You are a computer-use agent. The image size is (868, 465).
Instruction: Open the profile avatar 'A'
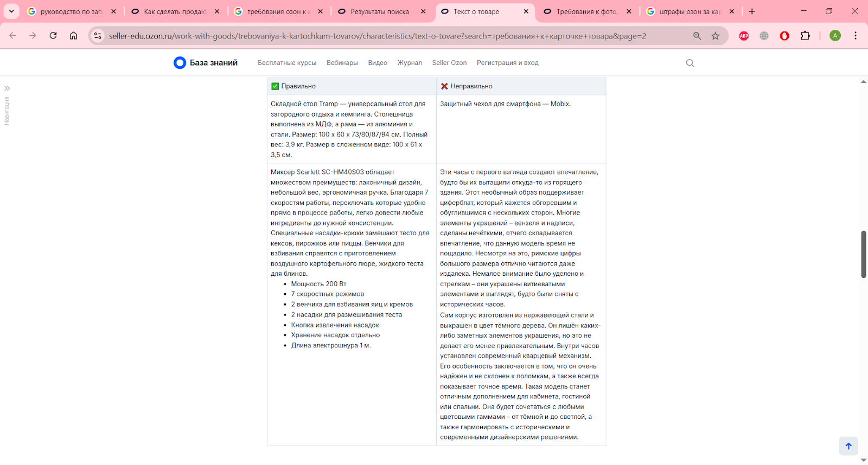tap(835, 36)
